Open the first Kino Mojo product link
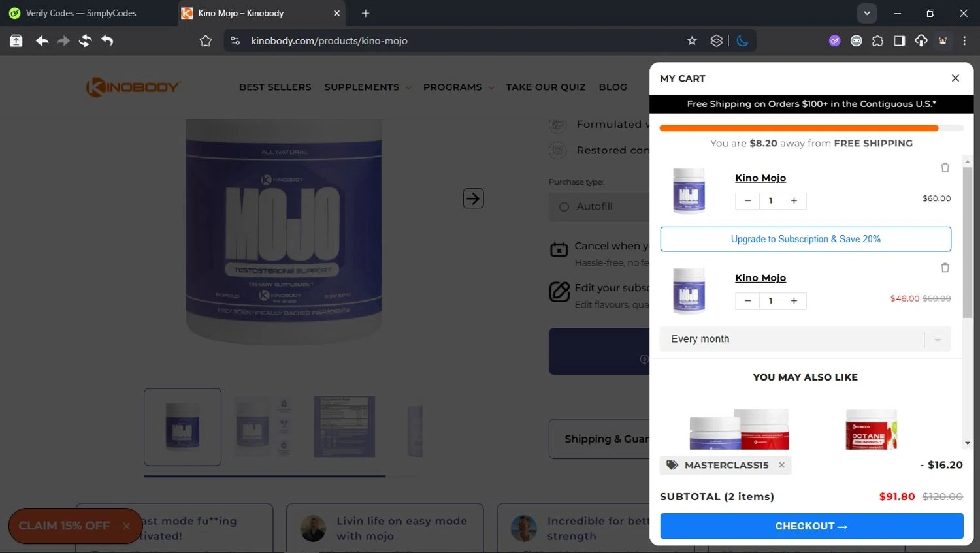 point(760,178)
